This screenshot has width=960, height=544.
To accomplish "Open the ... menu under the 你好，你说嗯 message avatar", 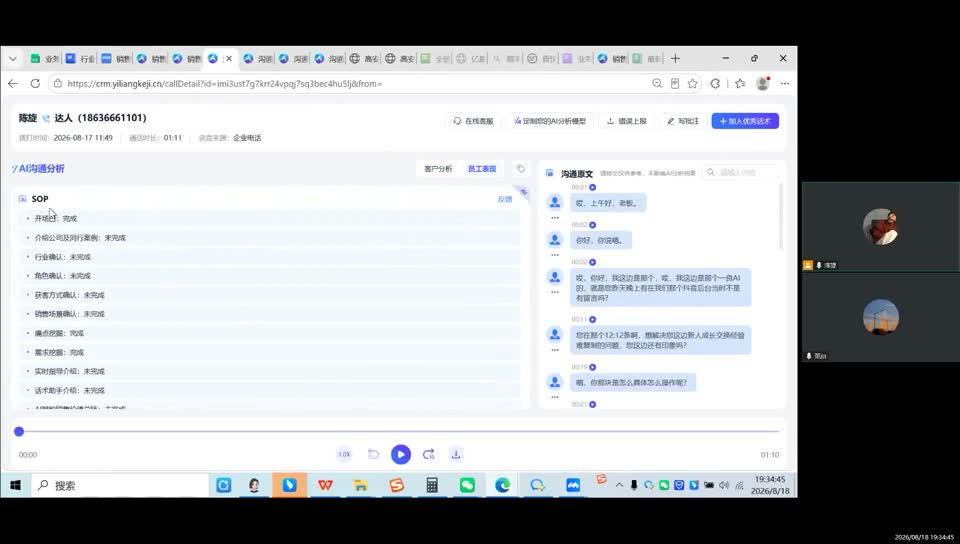I will coord(555,255).
